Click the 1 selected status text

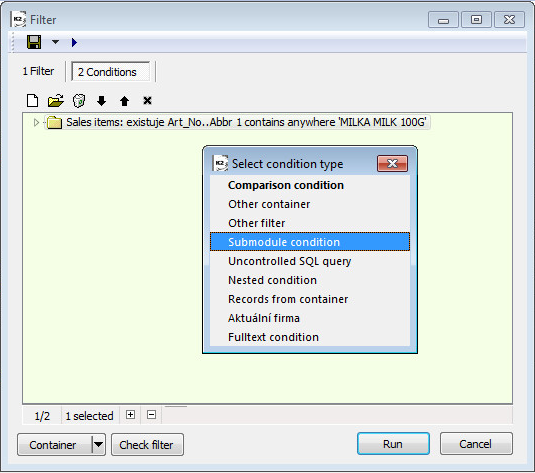[x=89, y=416]
